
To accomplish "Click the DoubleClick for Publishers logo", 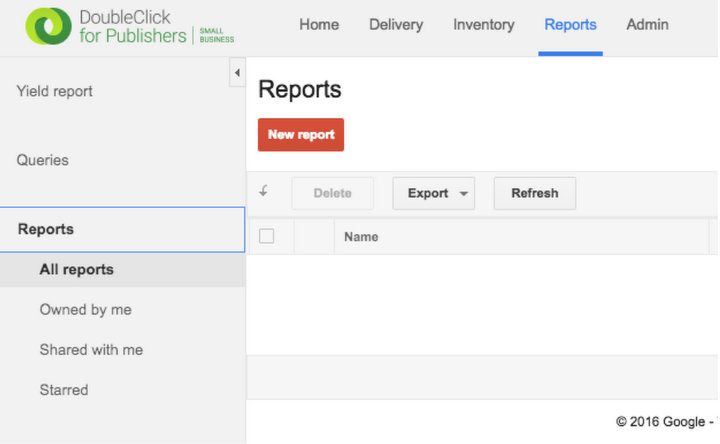I will [x=130, y=27].
